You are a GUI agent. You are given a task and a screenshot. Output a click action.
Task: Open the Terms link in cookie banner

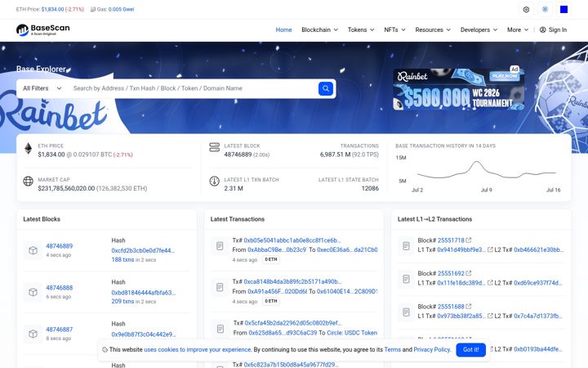coord(392,350)
